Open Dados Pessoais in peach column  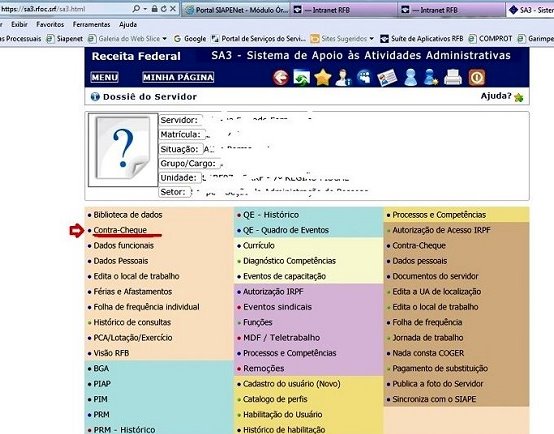pos(121,261)
